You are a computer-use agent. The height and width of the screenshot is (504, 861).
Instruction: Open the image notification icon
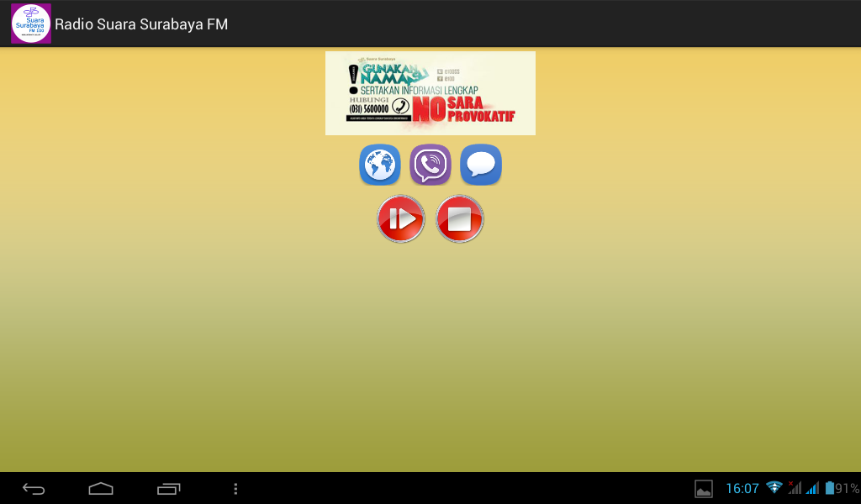tap(704, 489)
